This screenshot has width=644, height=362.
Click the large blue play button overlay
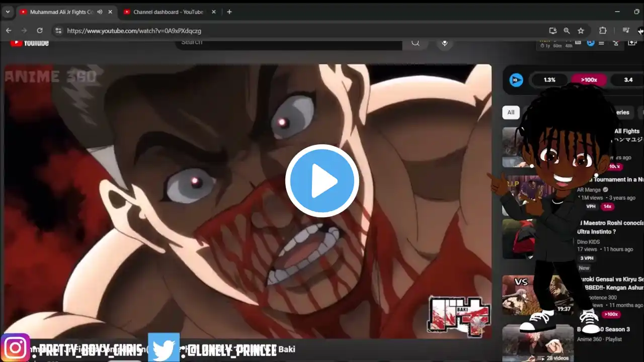click(x=322, y=181)
